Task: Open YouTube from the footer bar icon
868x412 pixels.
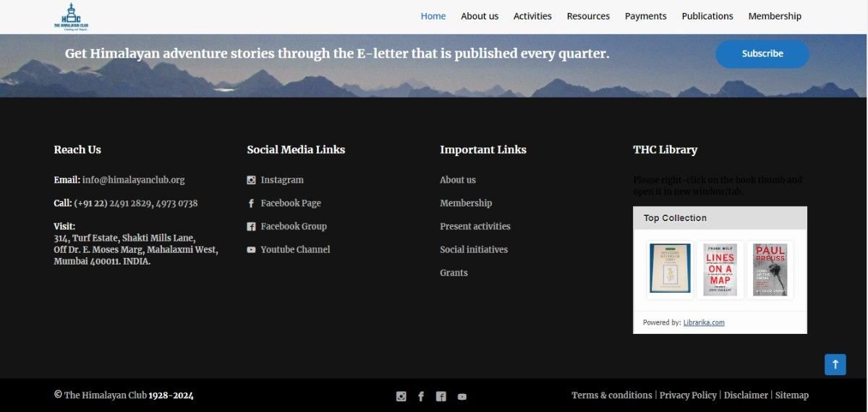Action: pyautogui.click(x=461, y=396)
